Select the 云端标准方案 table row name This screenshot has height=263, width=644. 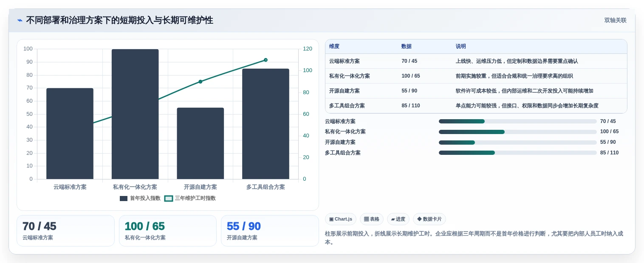[x=345, y=61]
